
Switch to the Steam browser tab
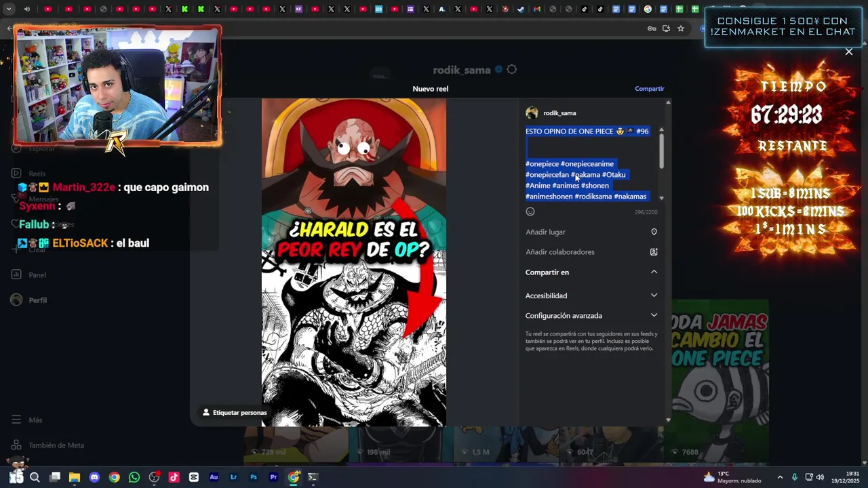coord(521,9)
